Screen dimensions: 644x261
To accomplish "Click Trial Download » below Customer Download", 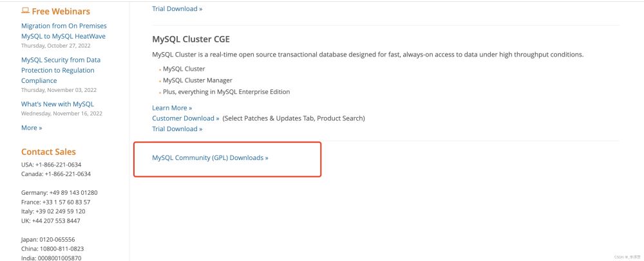I will coord(177,129).
